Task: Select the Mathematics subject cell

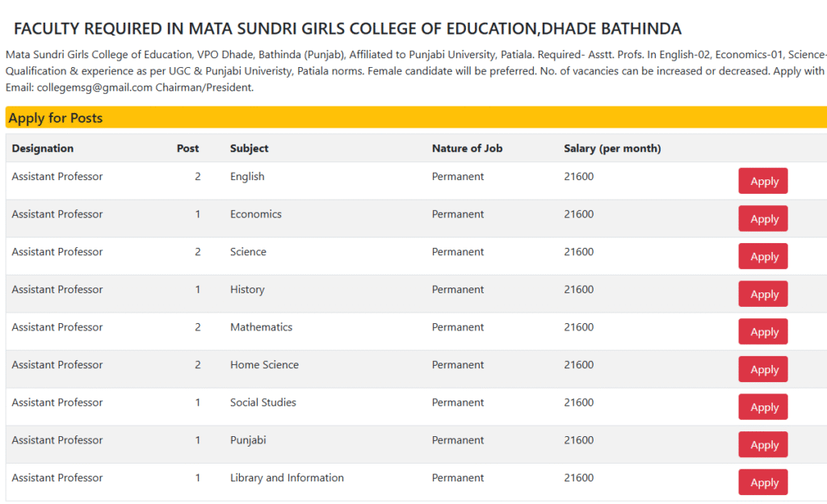Action: [261, 327]
